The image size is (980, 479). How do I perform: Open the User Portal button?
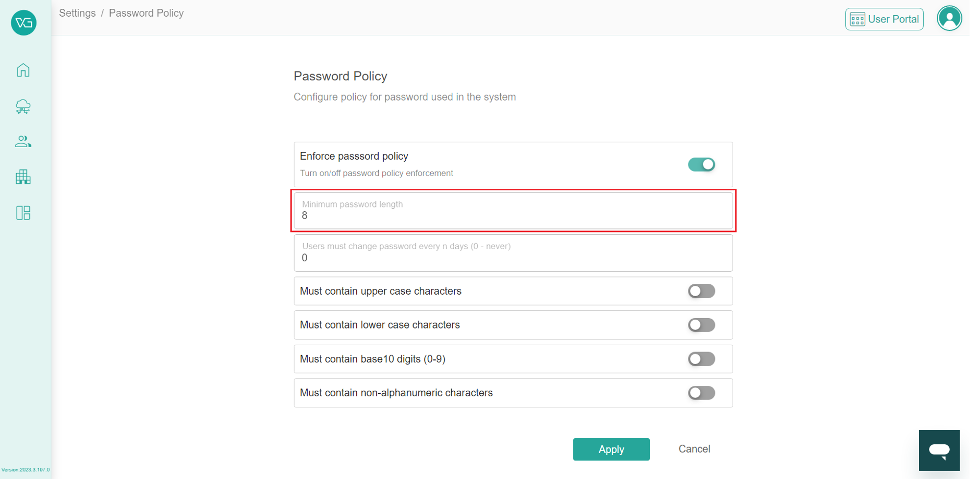click(884, 19)
